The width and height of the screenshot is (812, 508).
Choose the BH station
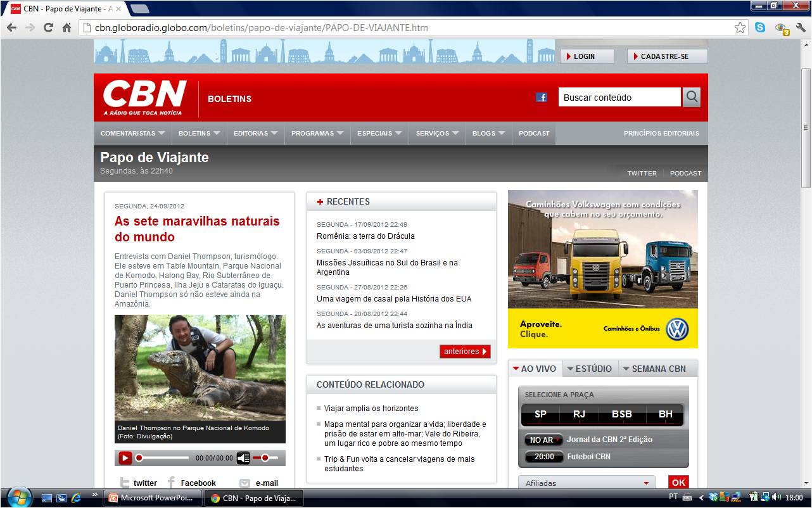coord(665,414)
